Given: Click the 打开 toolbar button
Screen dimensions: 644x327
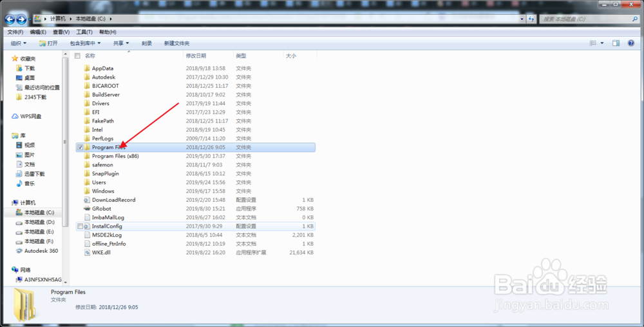Looking at the screenshot, I should pos(48,43).
